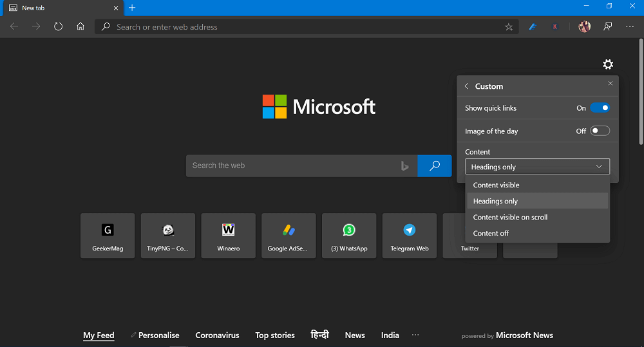Collapse the Content dropdown showing Headings only
This screenshot has width=644, height=347.
pyautogui.click(x=537, y=167)
